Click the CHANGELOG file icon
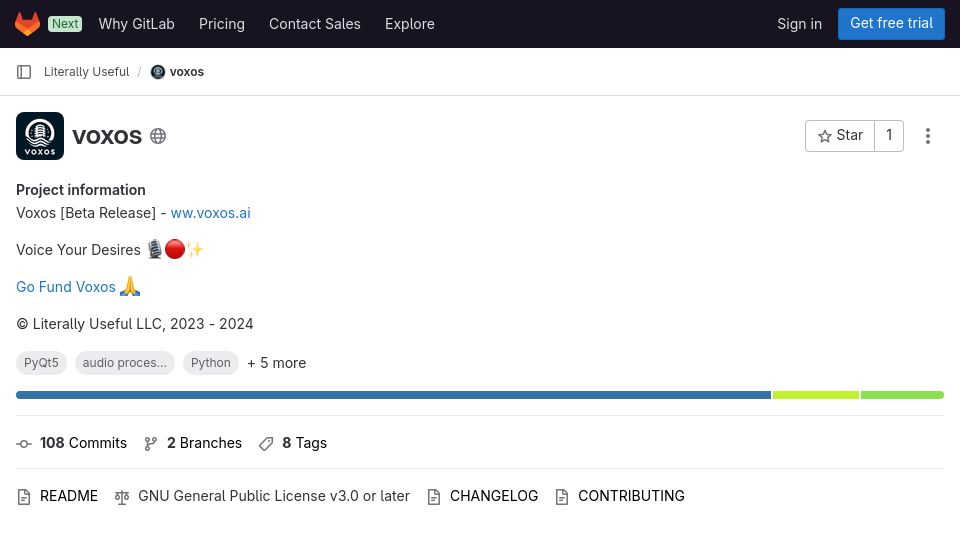The width and height of the screenshot is (960, 540). (x=433, y=497)
